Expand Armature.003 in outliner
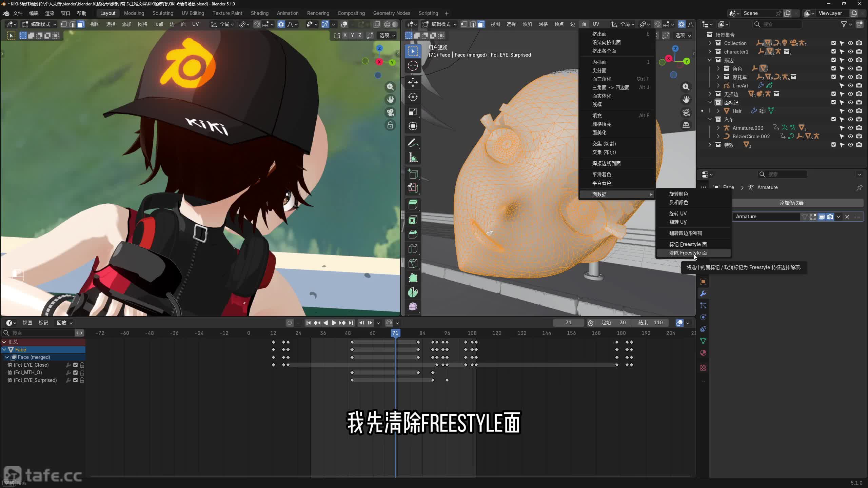868x488 pixels. [x=718, y=128]
